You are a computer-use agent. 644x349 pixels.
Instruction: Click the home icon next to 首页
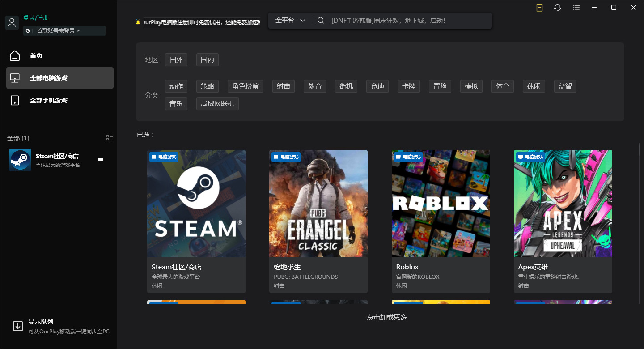(x=15, y=55)
